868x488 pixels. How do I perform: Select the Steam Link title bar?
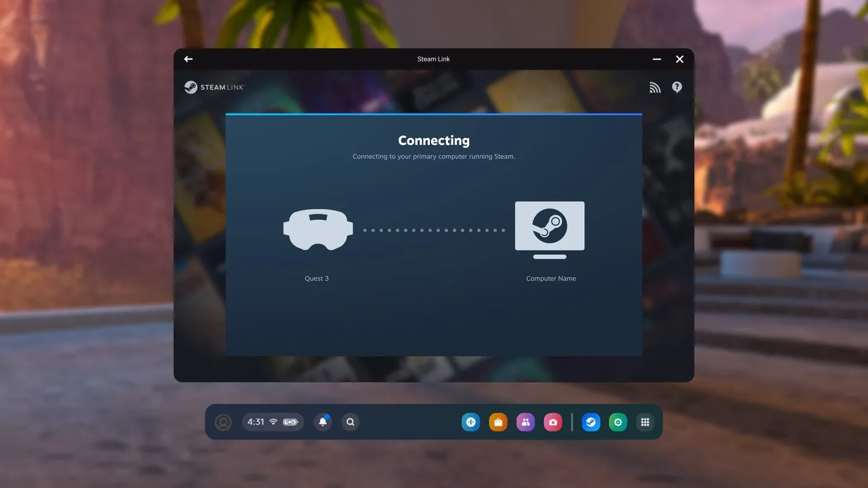tap(433, 58)
